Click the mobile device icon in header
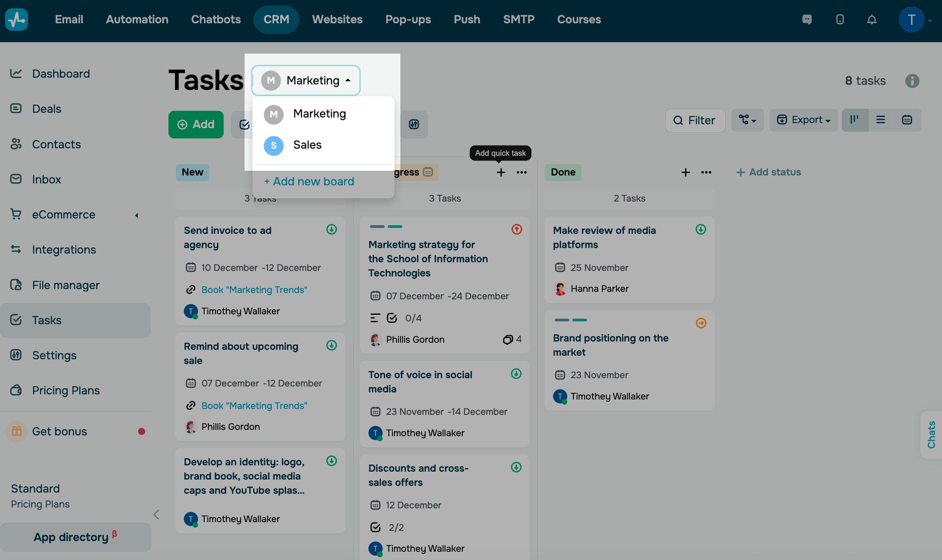Screen dimensions: 942x560 tap(840, 19)
